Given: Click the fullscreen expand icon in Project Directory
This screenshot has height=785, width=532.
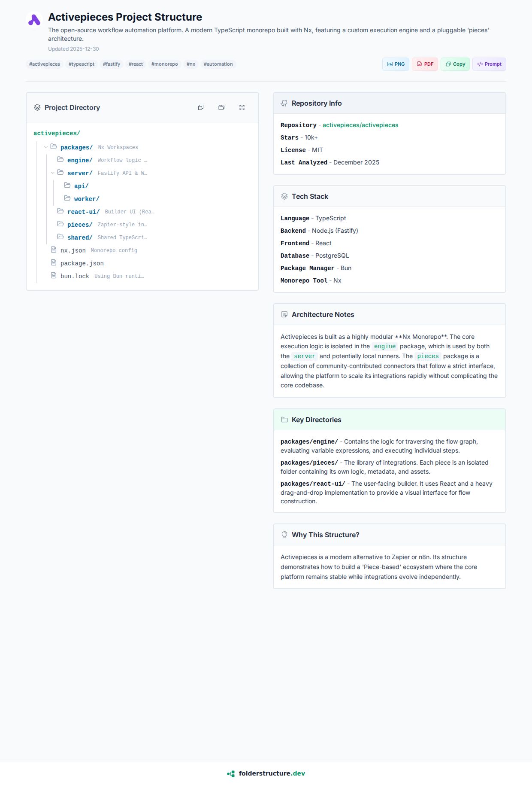Looking at the screenshot, I should pos(242,107).
